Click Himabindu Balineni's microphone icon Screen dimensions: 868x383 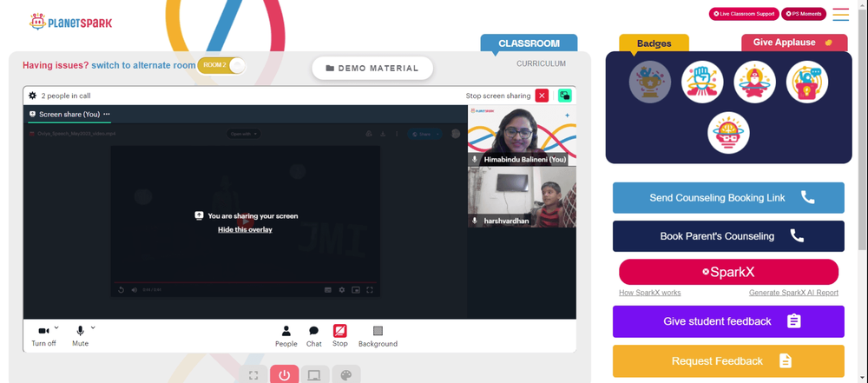(x=475, y=160)
